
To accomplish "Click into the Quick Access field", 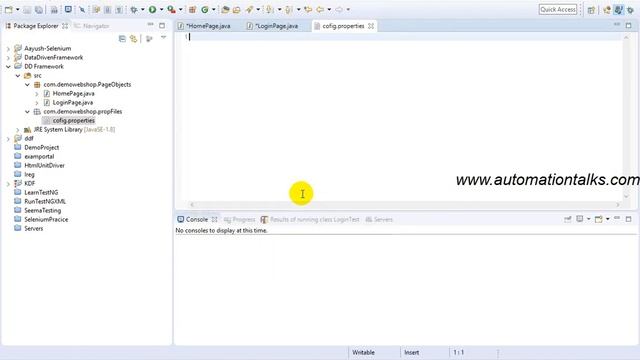I will tap(558, 9).
